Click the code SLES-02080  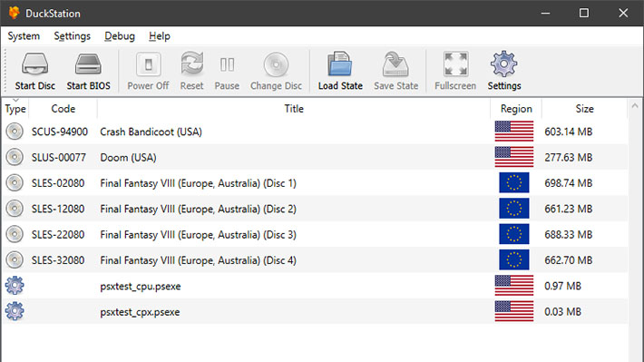pyautogui.click(x=58, y=183)
